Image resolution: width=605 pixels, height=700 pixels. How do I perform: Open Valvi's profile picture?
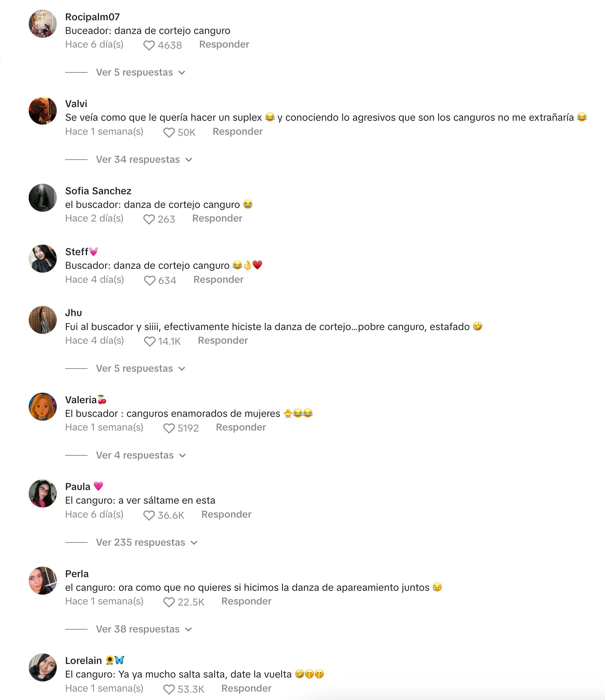43,111
